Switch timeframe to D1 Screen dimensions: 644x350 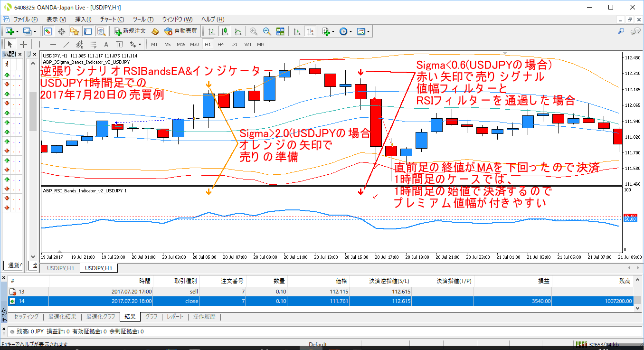click(234, 44)
